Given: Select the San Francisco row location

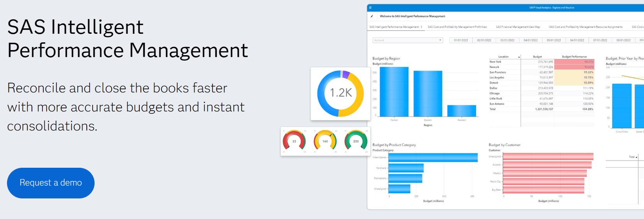Looking at the screenshot, I should tap(498, 72).
